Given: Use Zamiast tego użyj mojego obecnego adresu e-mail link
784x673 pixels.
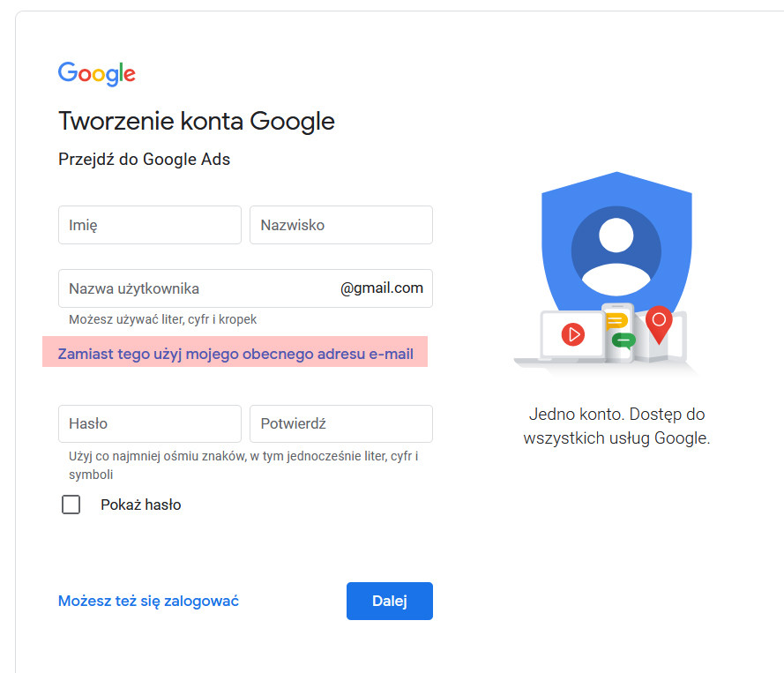Looking at the screenshot, I should click(x=235, y=354).
